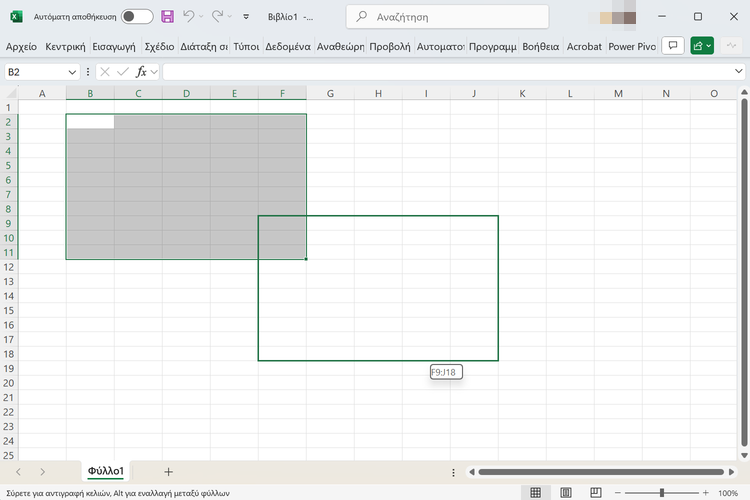Click the formula bar Enter checkmark icon
This screenshot has height=500, width=750.
point(123,72)
